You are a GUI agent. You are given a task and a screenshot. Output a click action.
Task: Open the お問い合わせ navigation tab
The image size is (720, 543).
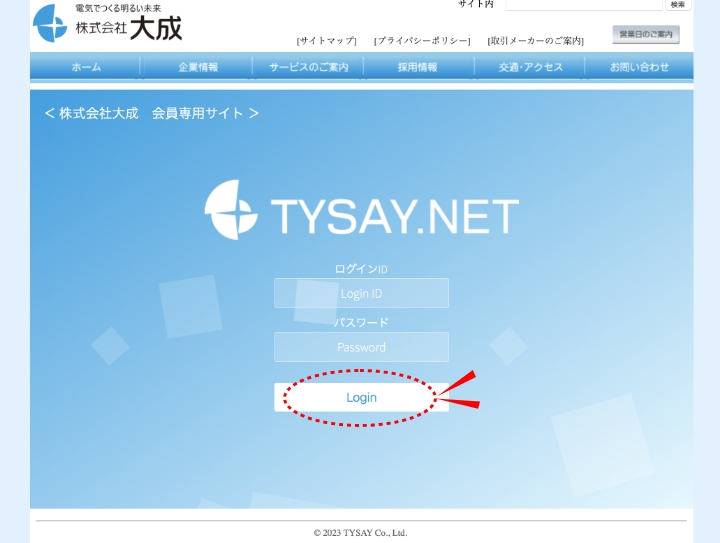point(639,67)
